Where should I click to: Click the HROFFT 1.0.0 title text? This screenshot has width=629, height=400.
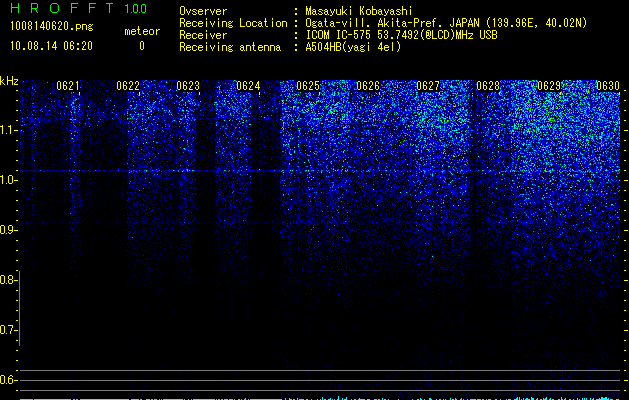[x=79, y=8]
